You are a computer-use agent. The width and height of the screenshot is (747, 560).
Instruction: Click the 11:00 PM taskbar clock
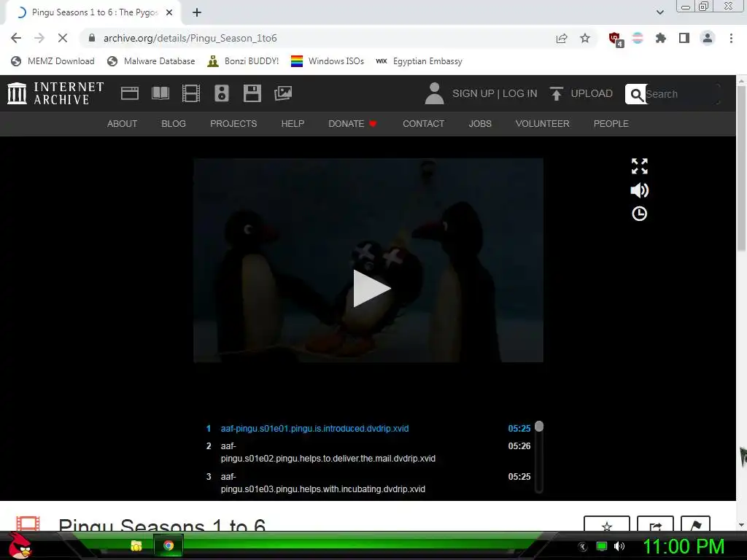pos(684,546)
